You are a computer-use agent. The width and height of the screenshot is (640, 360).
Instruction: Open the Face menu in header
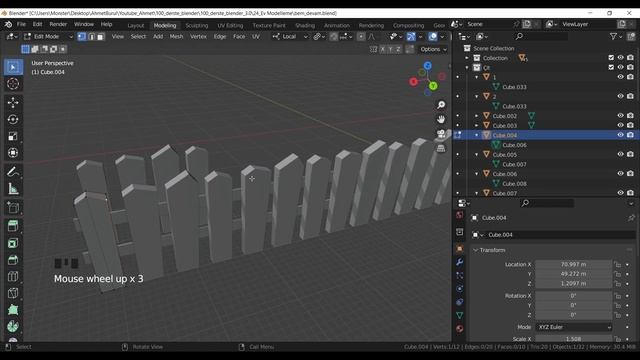239,37
